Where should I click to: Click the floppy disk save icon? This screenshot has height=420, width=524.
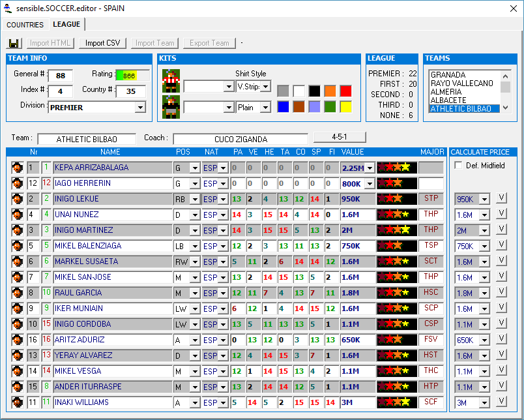14,43
